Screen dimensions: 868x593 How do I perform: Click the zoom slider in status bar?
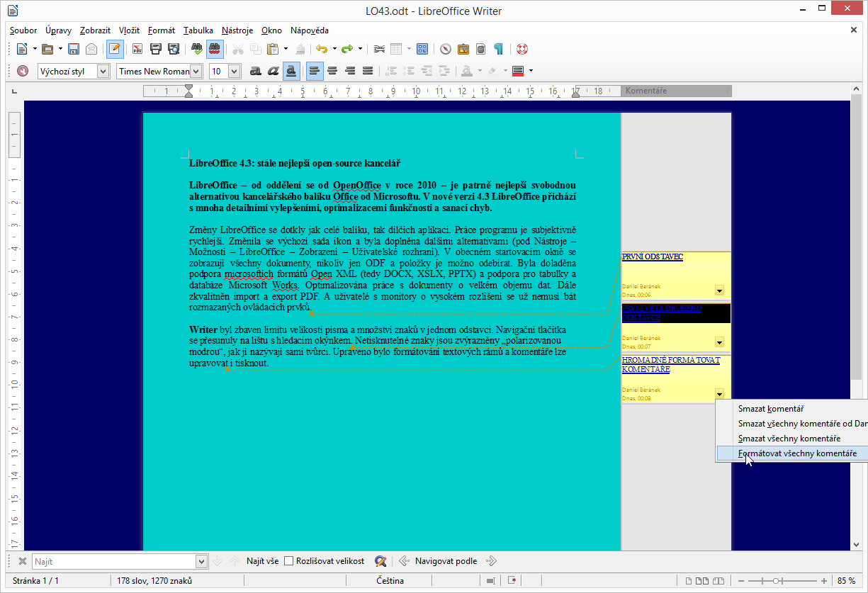777,581
